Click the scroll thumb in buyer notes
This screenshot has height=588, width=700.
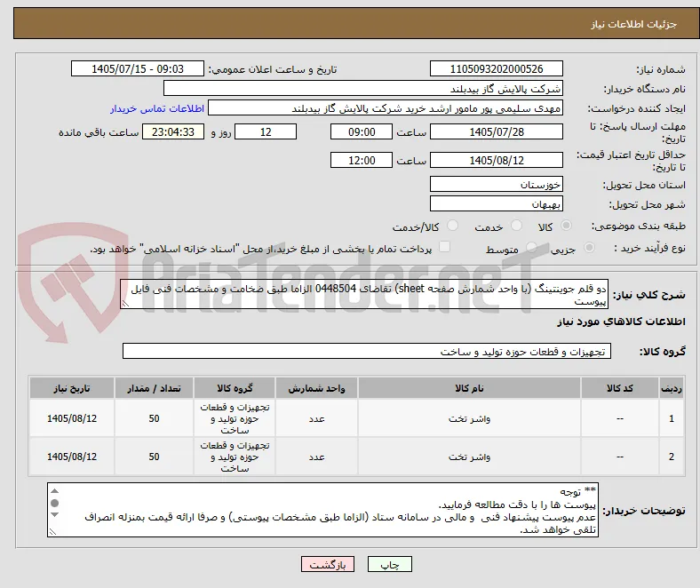pos(54,503)
